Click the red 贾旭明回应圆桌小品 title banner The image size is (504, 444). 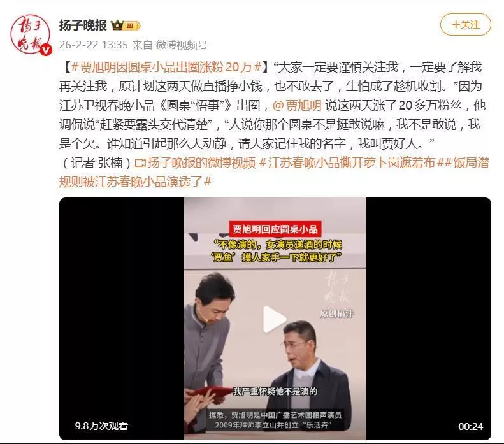[x=275, y=229]
